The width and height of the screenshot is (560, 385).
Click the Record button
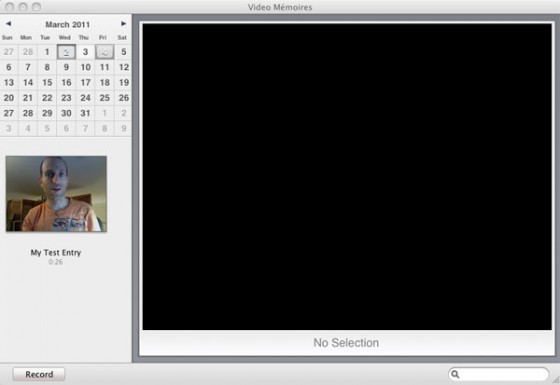point(39,374)
